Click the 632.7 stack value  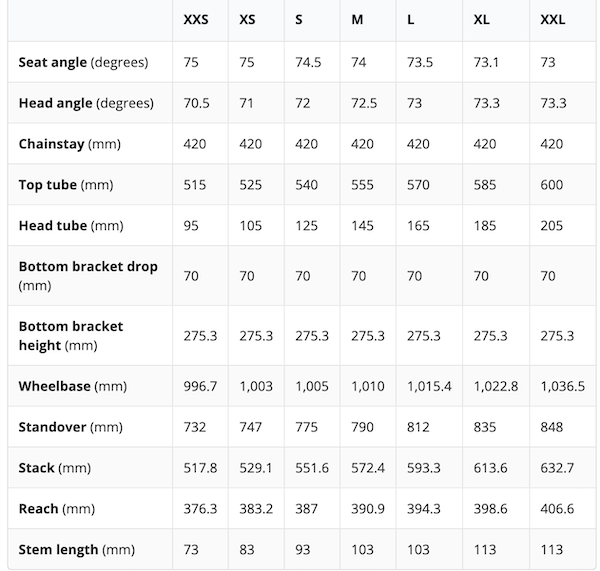point(558,468)
